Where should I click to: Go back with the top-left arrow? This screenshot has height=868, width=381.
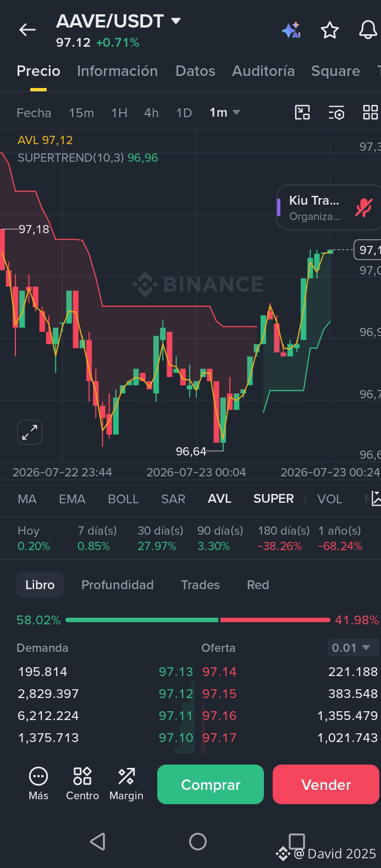click(x=27, y=30)
